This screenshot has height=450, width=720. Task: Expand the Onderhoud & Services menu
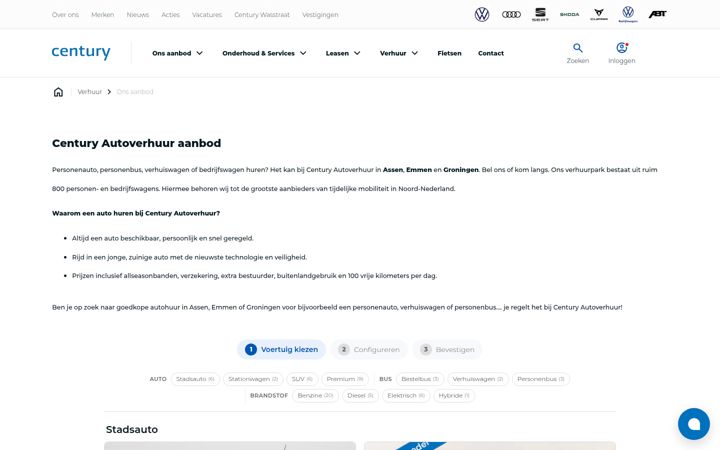pos(264,53)
